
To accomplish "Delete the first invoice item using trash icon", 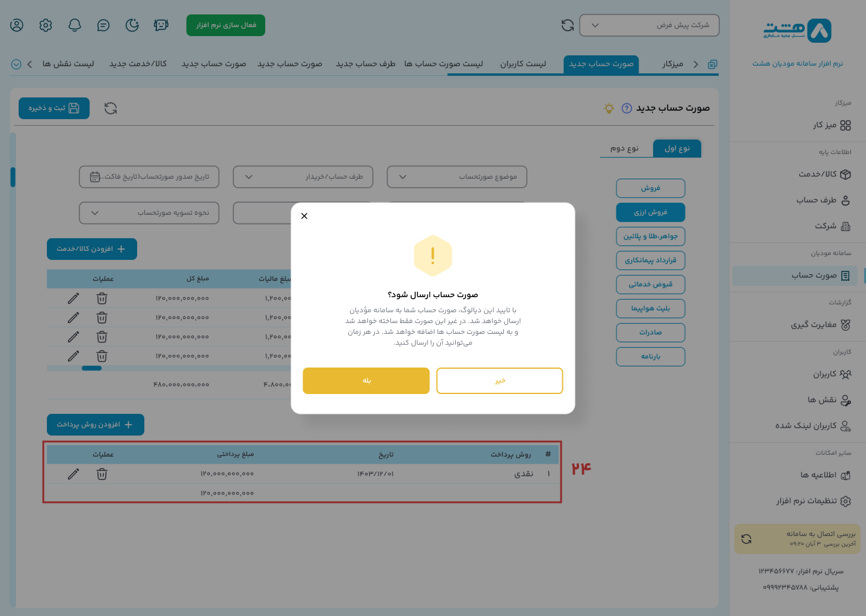I will [x=102, y=298].
